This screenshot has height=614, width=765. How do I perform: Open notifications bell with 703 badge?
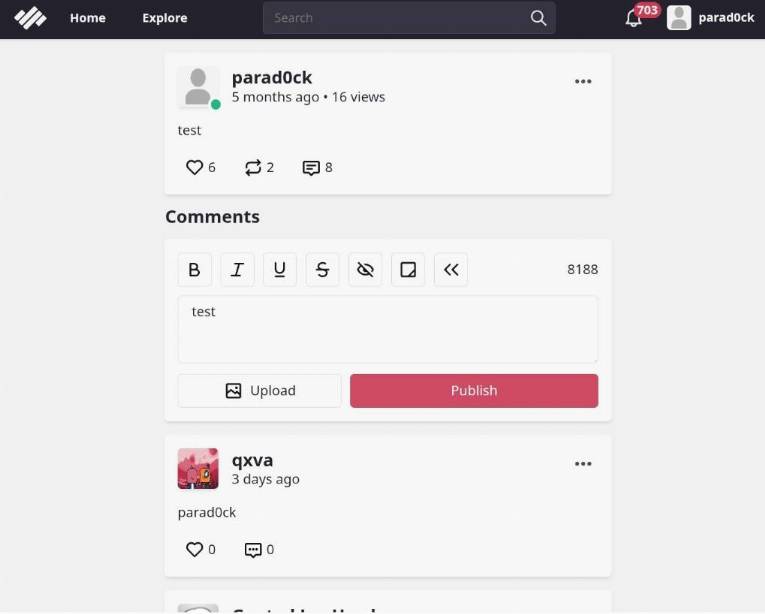634,18
